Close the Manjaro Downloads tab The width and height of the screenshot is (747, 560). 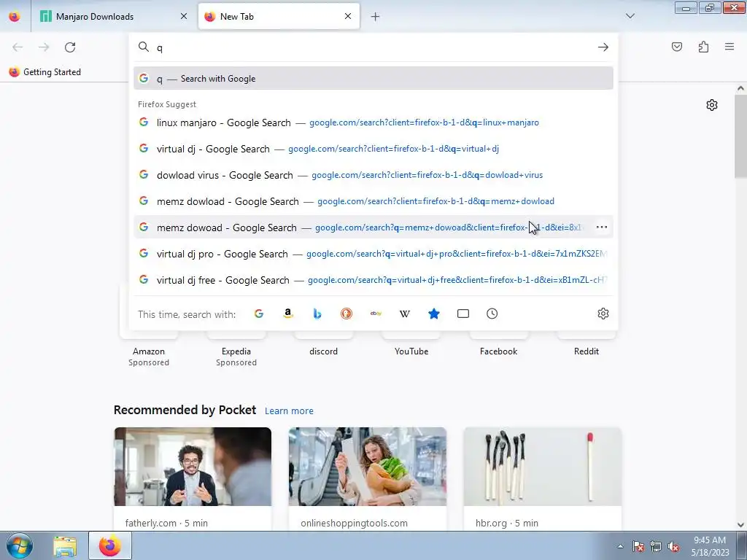coord(184,16)
